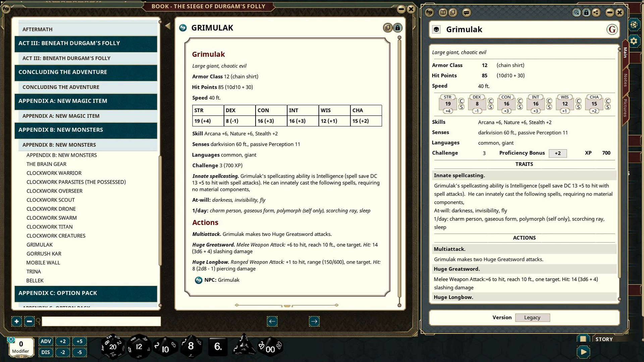Screen dimensions: 644x362
Task: Enable the DIS disadvantage toggle
Action: point(46,352)
